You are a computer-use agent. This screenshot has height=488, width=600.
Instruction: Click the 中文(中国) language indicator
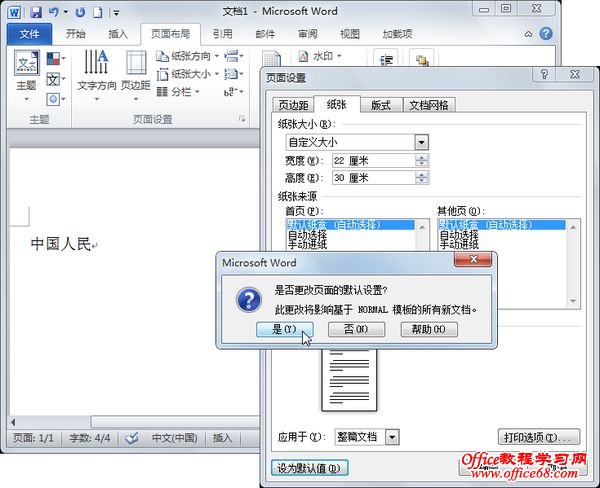(x=174, y=437)
